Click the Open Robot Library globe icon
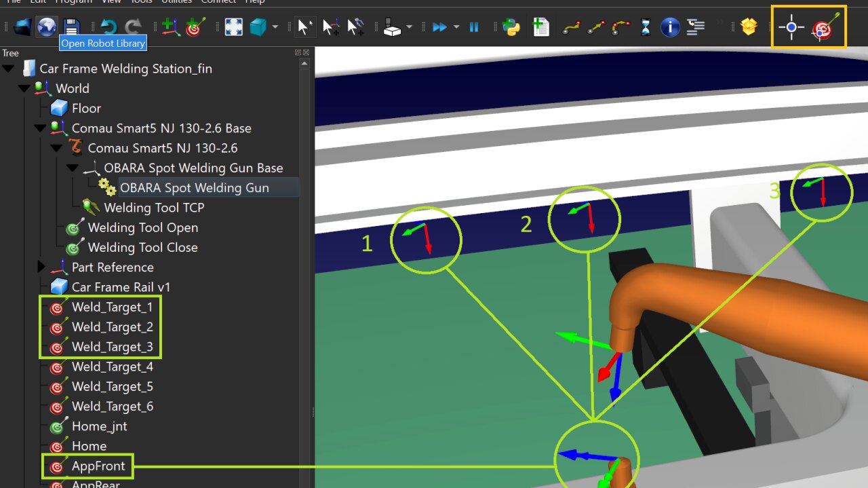Image resolution: width=868 pixels, height=488 pixels. click(x=46, y=27)
